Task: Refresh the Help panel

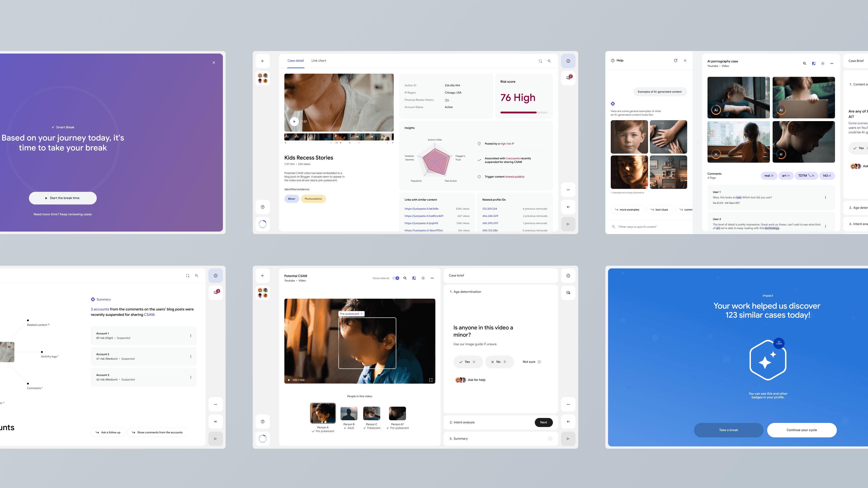Action: point(675,61)
